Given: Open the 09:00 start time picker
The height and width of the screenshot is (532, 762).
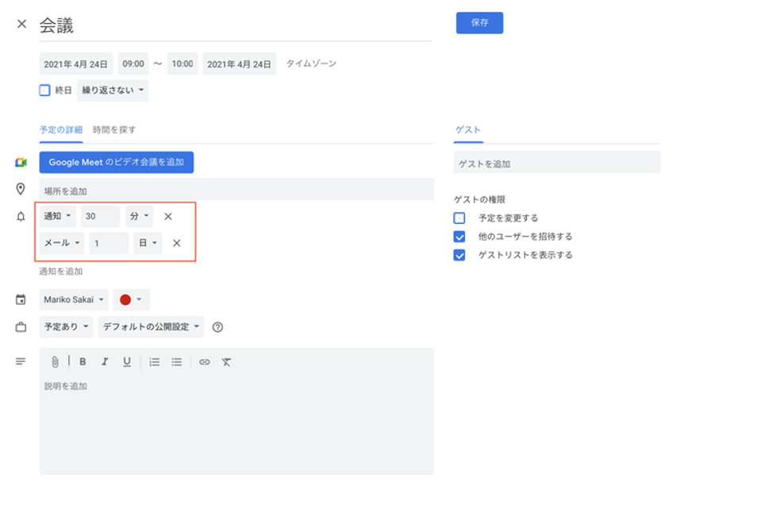Looking at the screenshot, I should click(x=133, y=64).
